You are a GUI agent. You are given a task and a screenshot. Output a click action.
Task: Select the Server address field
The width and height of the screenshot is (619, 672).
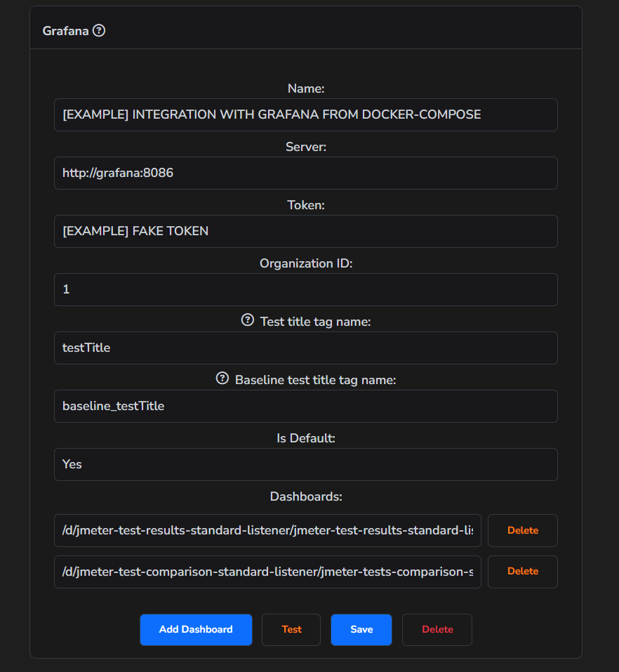click(x=305, y=173)
